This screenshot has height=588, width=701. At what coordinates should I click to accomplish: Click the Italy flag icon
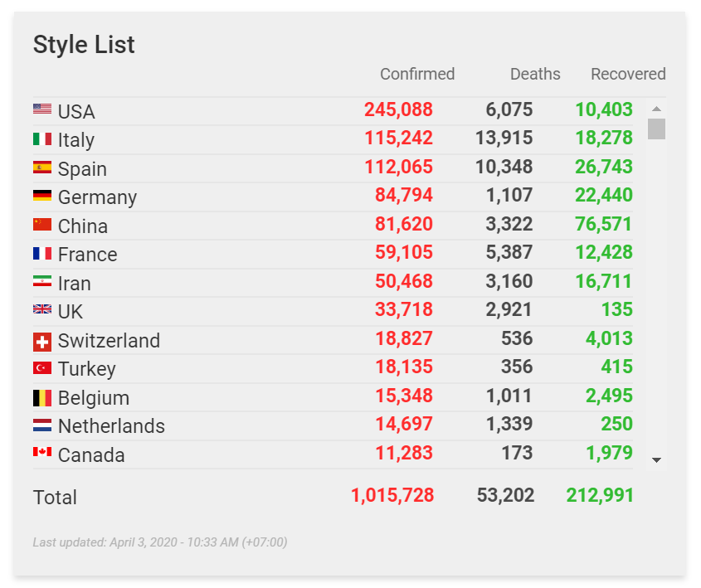[42, 138]
